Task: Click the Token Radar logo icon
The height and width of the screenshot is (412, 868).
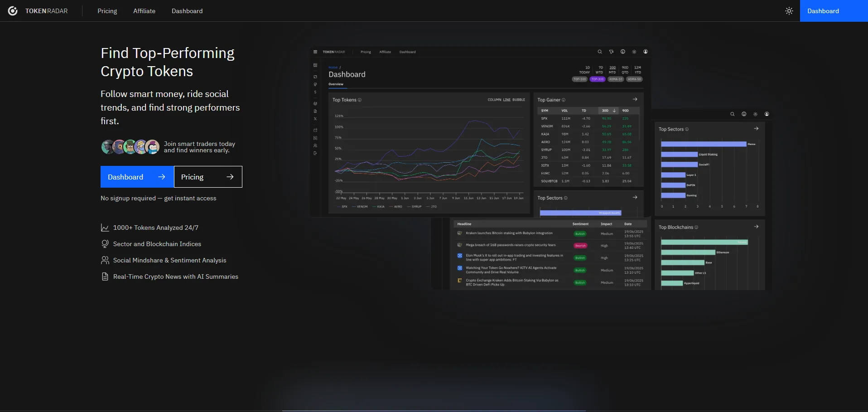Action: (13, 11)
